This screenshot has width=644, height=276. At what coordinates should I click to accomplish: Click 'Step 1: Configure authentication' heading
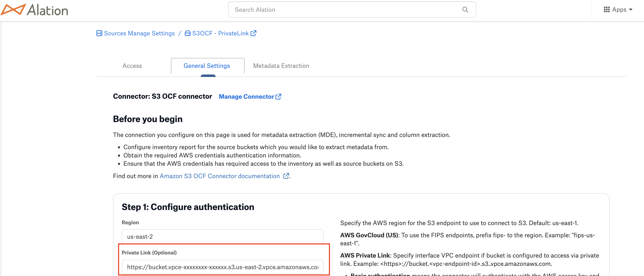(x=188, y=207)
